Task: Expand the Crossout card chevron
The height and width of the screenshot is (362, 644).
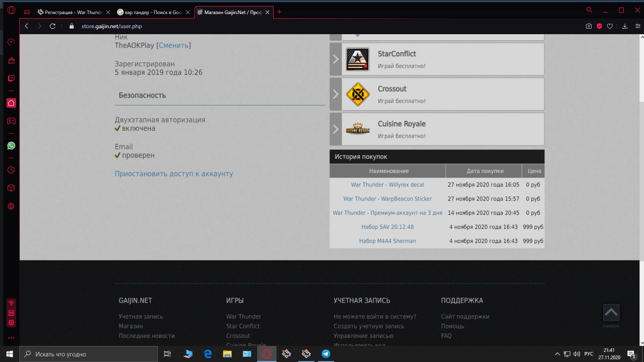Action: [x=336, y=94]
